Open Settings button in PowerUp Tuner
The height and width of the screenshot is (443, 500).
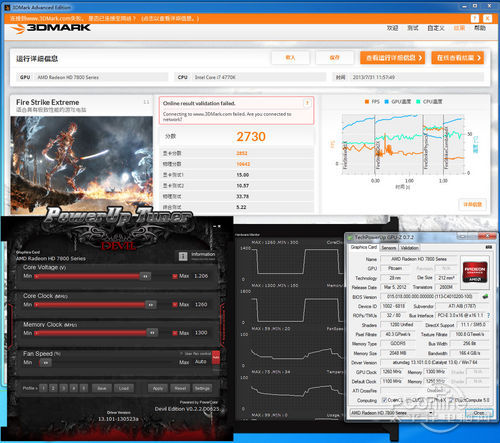[x=202, y=388]
